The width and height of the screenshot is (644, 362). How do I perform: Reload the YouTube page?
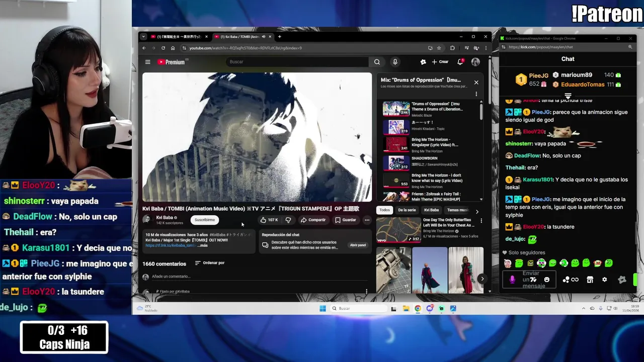coord(163,48)
